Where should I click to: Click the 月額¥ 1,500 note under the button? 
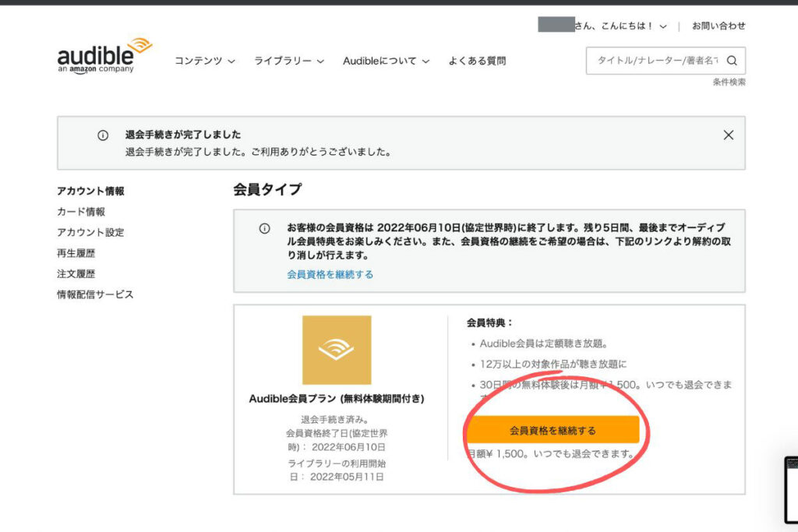point(551,453)
